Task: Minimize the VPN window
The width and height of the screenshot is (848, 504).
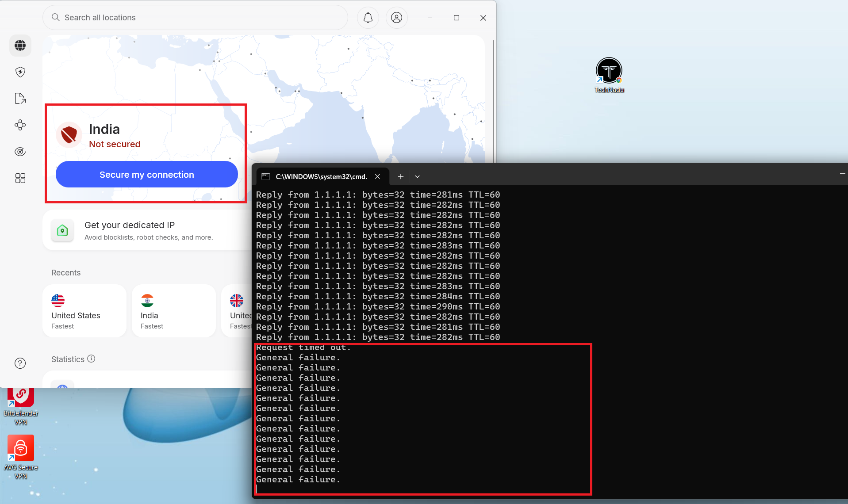Action: (x=430, y=18)
